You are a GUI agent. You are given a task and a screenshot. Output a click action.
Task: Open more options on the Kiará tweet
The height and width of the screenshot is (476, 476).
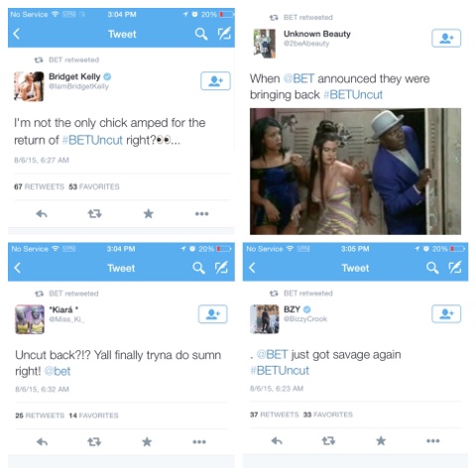click(199, 441)
